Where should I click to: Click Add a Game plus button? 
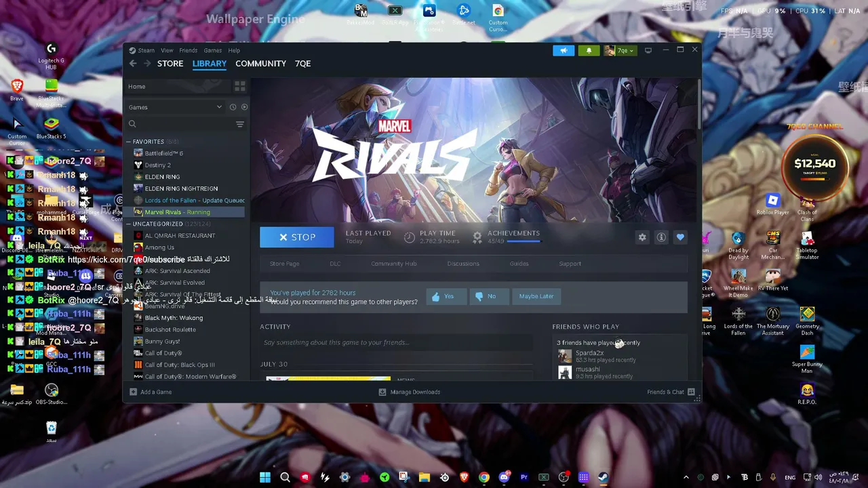point(151,392)
